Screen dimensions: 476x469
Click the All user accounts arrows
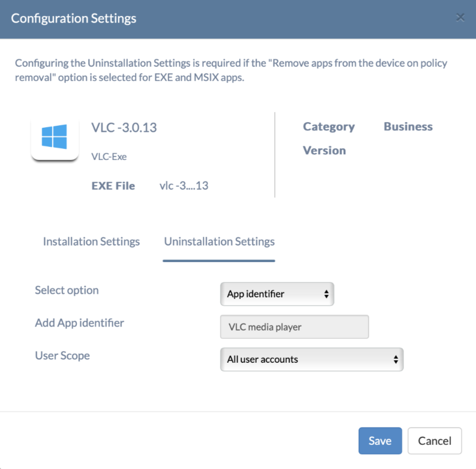(395, 359)
